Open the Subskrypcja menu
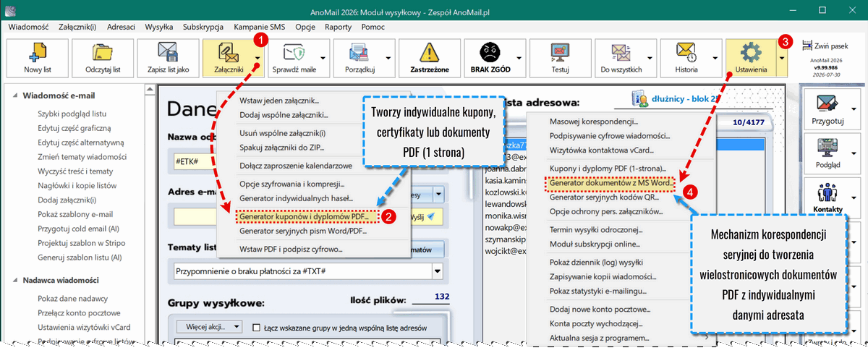Screen dimensions: 868x353 click(x=203, y=26)
